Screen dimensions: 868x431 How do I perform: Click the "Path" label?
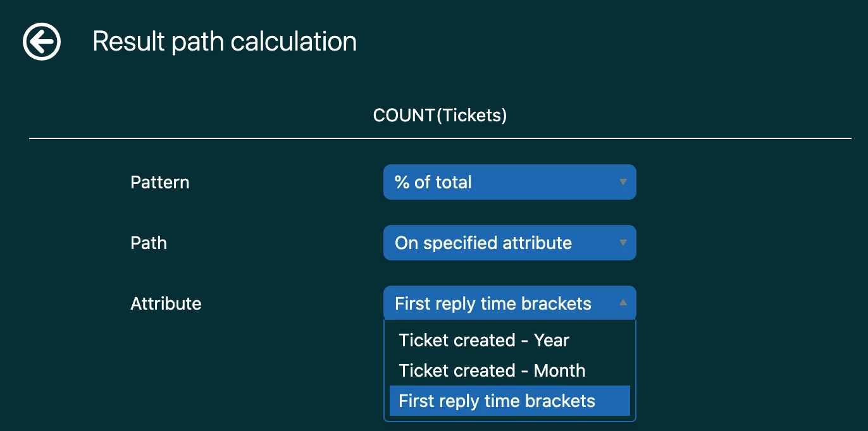149,243
